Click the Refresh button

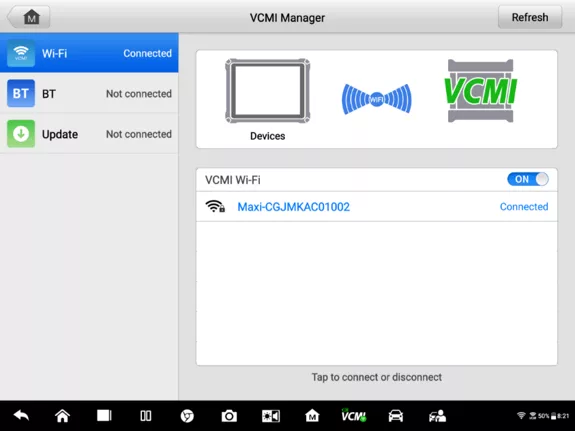pyautogui.click(x=530, y=17)
